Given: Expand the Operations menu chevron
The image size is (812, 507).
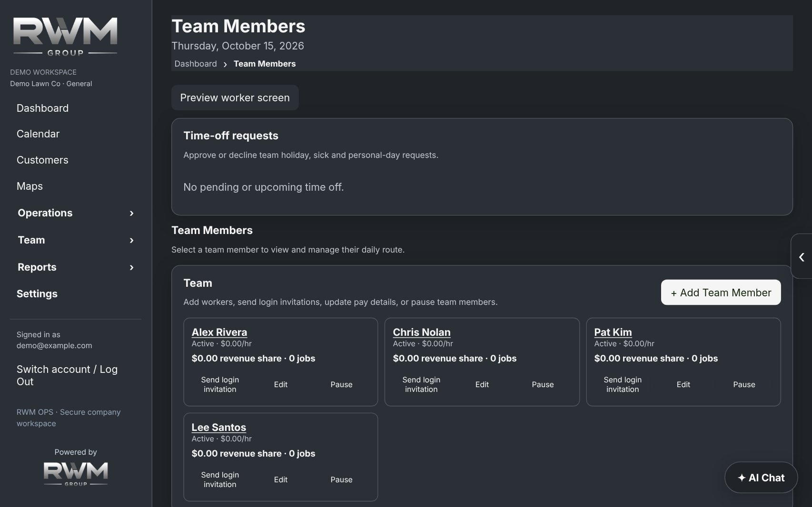Looking at the screenshot, I should 132,213.
